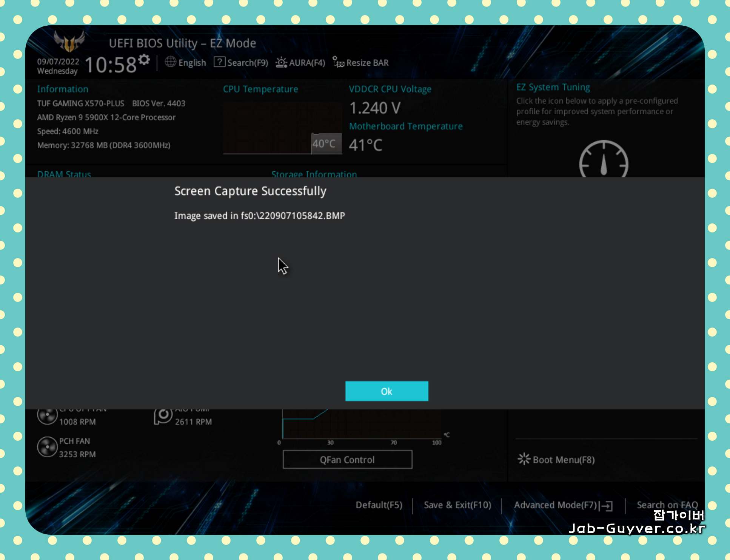Click the CPU OPT FAN icon
The image size is (730, 560).
click(x=48, y=416)
